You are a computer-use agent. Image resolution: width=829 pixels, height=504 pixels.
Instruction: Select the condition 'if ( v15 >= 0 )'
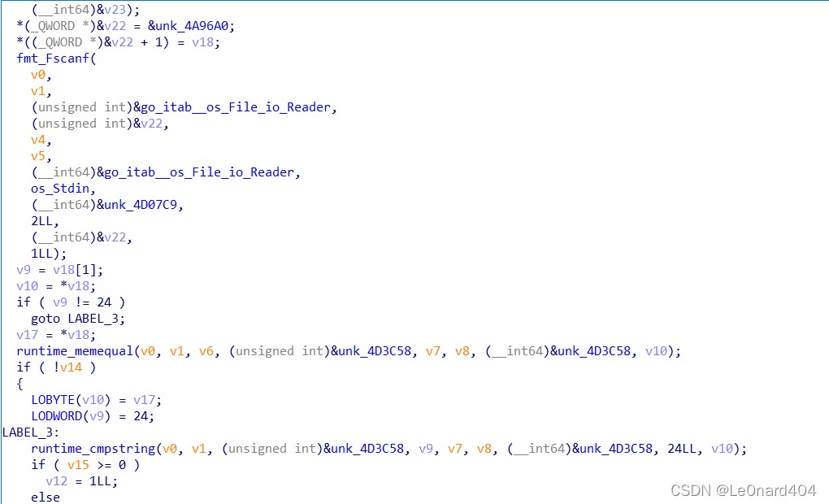click(x=85, y=465)
